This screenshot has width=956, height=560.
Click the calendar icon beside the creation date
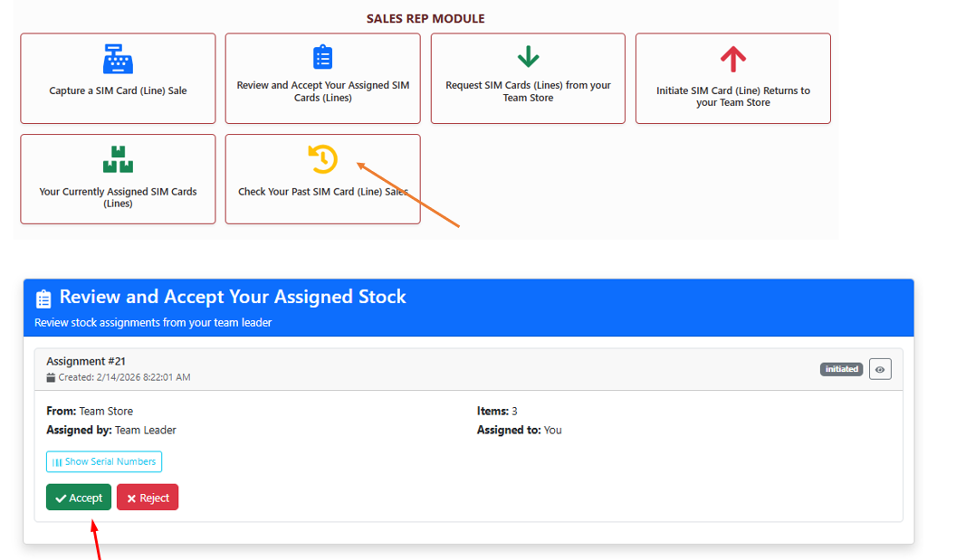pyautogui.click(x=49, y=376)
